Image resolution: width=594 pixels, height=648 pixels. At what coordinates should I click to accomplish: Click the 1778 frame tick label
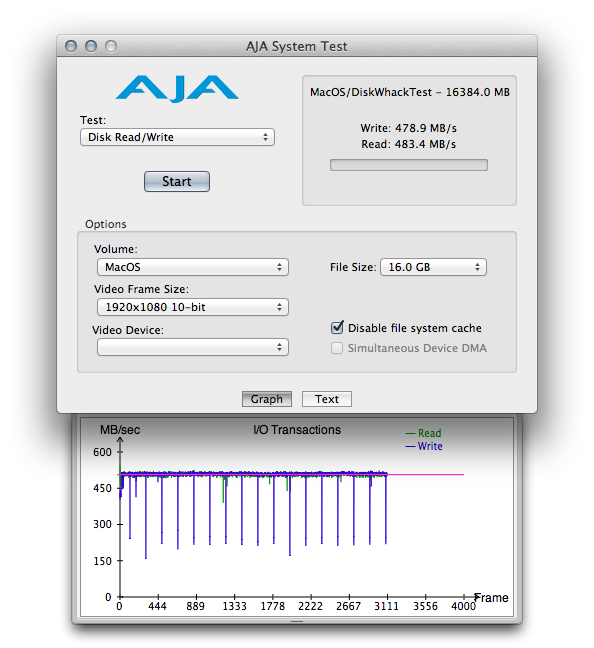coord(272,606)
